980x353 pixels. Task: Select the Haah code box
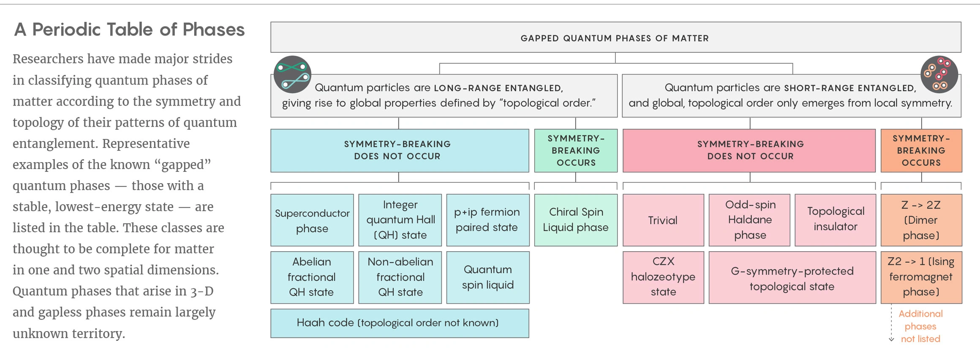(400, 323)
